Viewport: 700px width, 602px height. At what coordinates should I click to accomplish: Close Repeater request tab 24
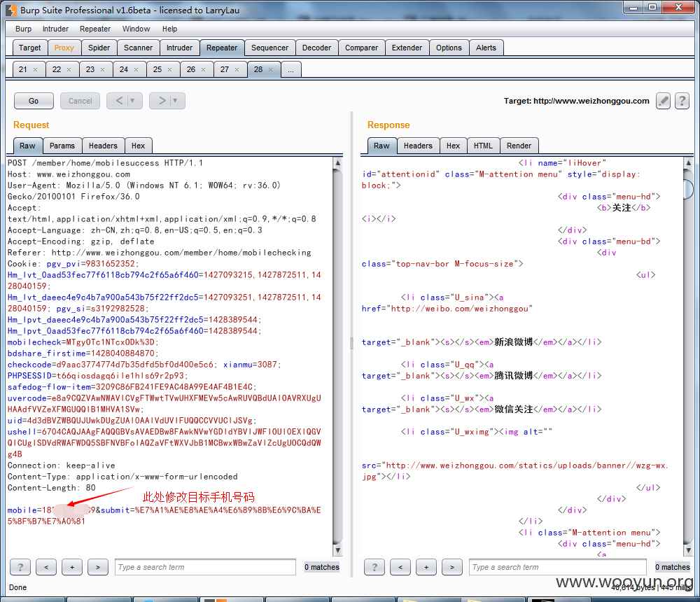[x=136, y=70]
